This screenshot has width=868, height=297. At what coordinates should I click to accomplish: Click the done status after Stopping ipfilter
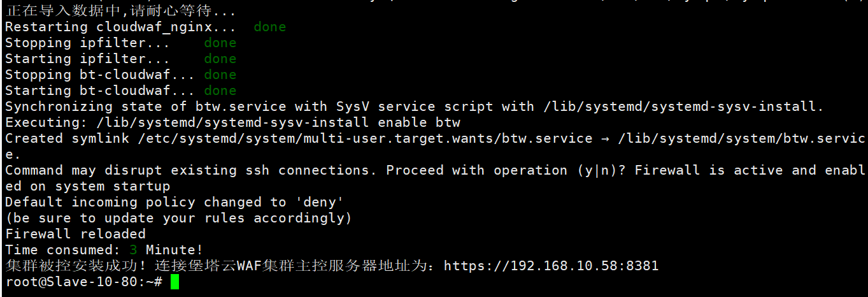tap(220, 43)
